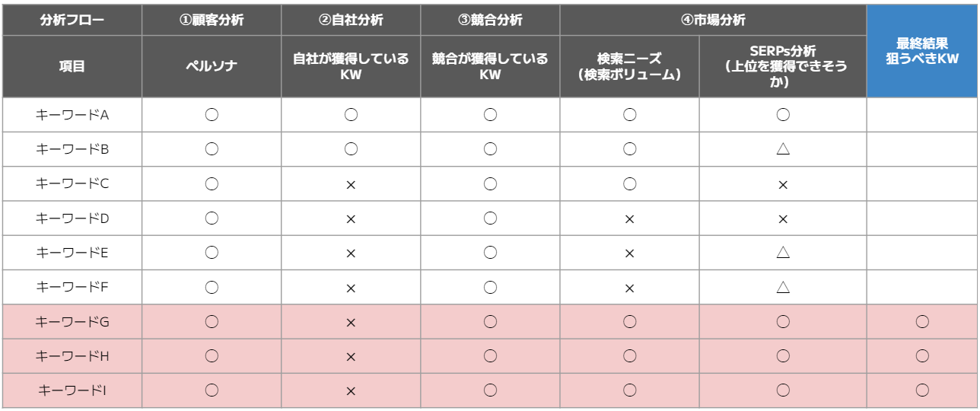Click the ③競合分析 header cell
The image size is (980, 411).
tap(490, 21)
